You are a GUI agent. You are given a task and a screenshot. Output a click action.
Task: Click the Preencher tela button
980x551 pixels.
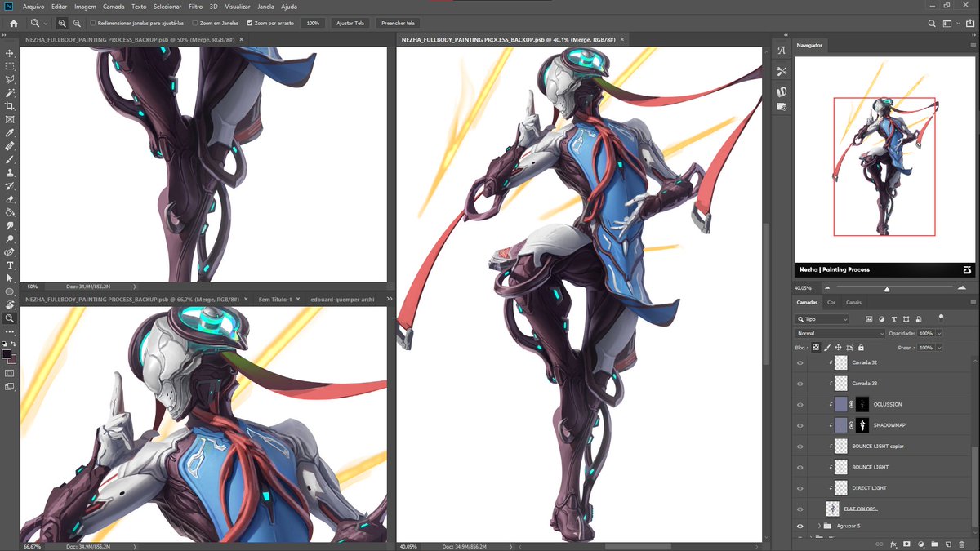pyautogui.click(x=398, y=24)
